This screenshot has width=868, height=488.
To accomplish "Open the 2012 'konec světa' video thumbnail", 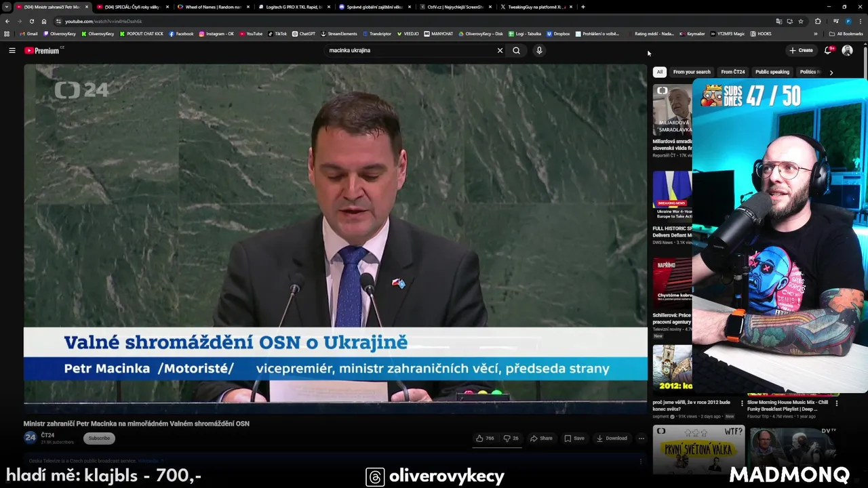I will pyautogui.click(x=672, y=368).
